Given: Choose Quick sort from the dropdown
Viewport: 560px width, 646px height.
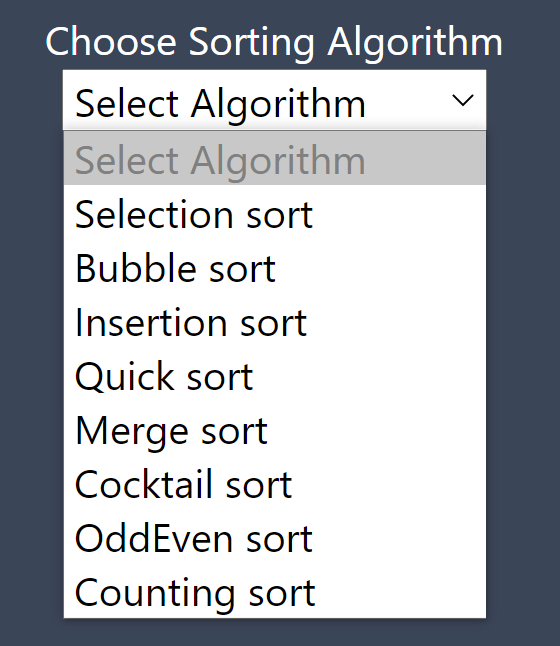Looking at the screenshot, I should (x=275, y=376).
